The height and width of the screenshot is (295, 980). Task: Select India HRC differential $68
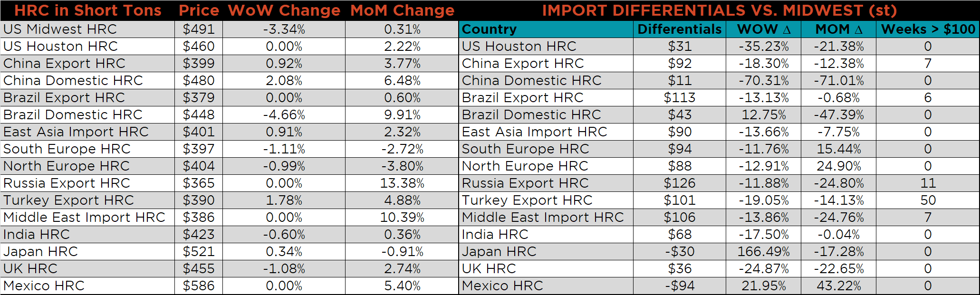679,235
